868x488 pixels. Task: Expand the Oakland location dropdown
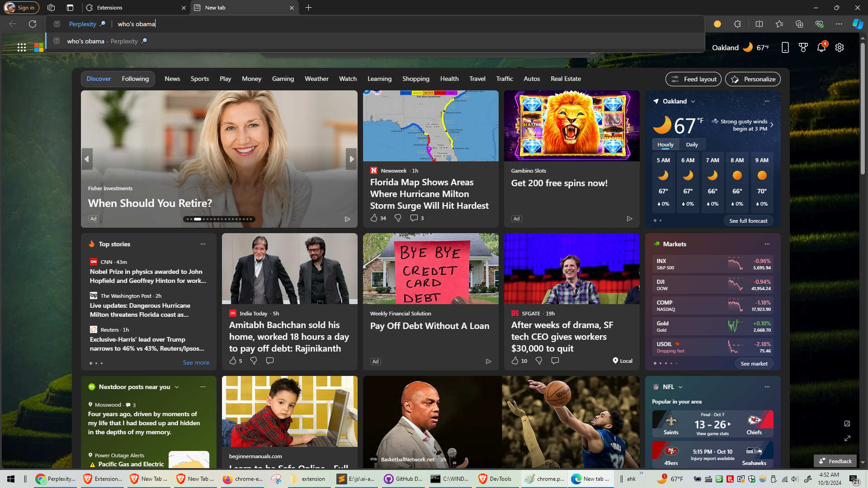pyautogui.click(x=693, y=102)
